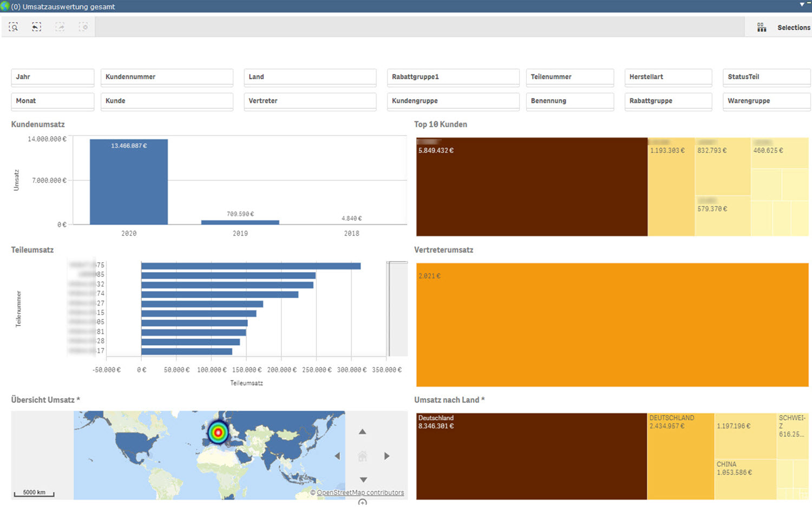Open the title bar dropdown arrow
The height and width of the screenshot is (508, 812).
tap(802, 5)
